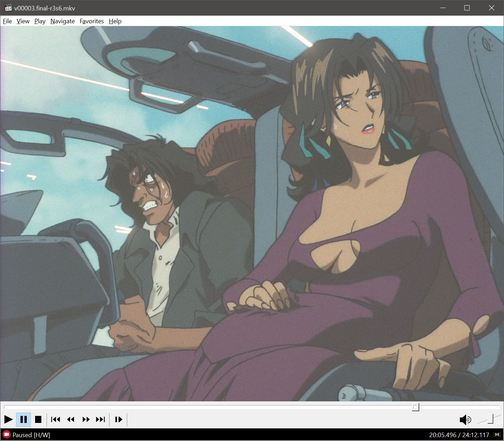Click the title bar app icon
Screen dimensions: 504x441
[8, 8]
